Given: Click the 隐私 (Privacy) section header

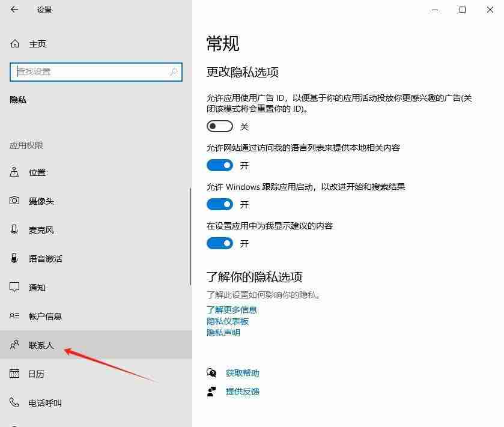Looking at the screenshot, I should pos(19,99).
